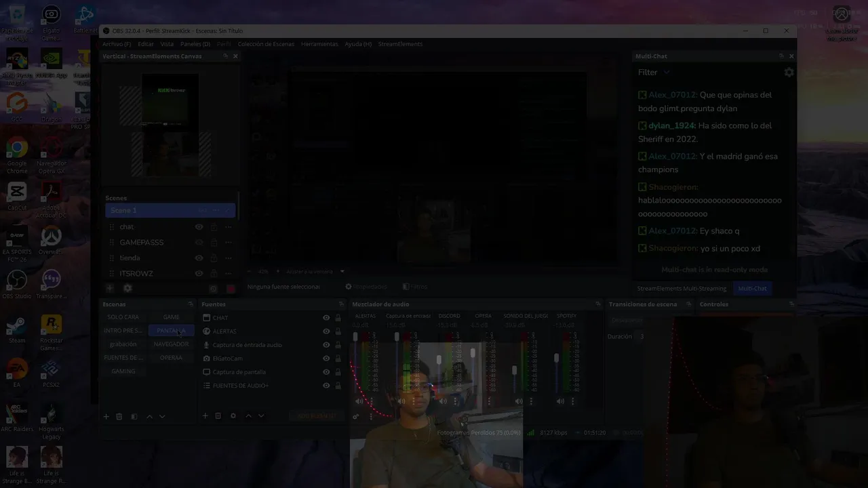Open advanced audio properties gear in mixer
Viewport: 868px width, 488px height.
[x=355, y=416]
